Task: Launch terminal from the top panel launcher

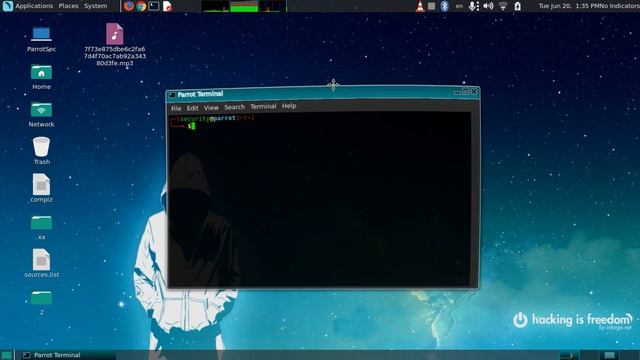Action: (x=154, y=6)
